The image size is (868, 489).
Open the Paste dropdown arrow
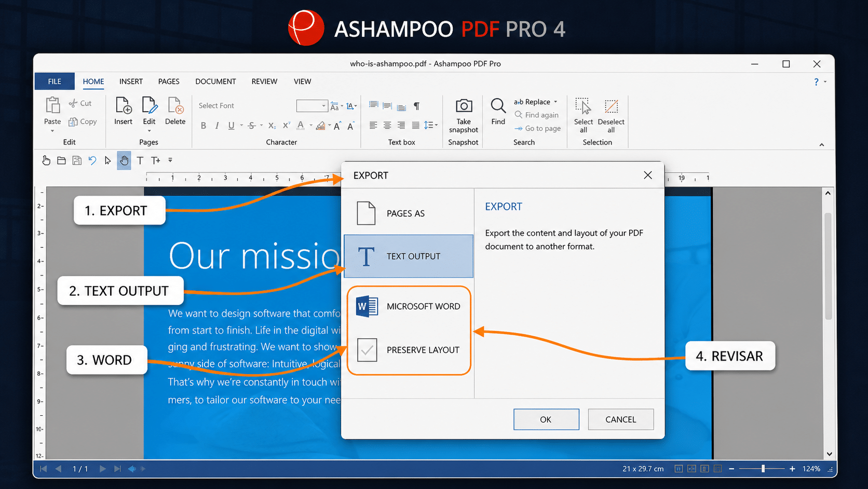click(x=52, y=131)
